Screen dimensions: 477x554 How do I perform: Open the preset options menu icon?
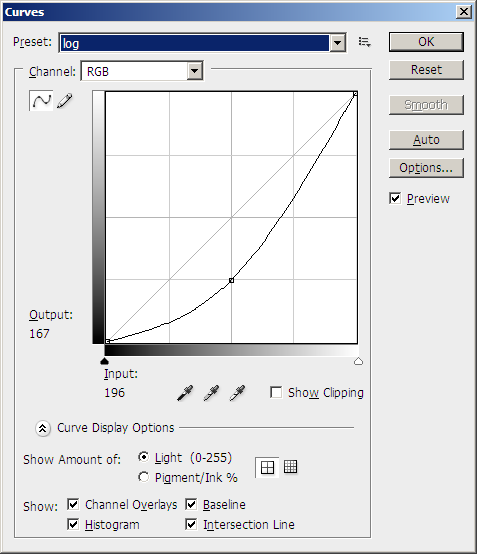tap(364, 42)
